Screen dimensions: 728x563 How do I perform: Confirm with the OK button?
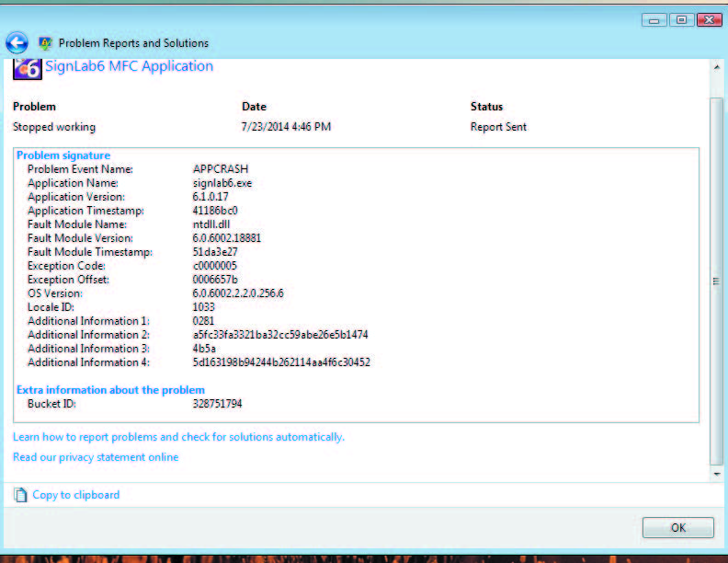click(677, 528)
